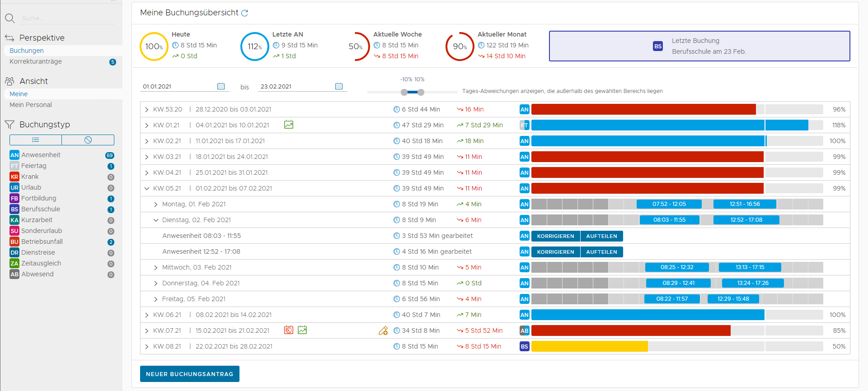Open the start date calendar picker

tap(221, 86)
